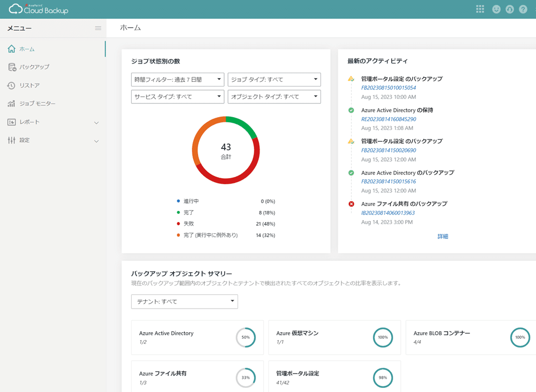The image size is (536, 392).
Task: Select レポート in the sidebar
Action: [x=53, y=122]
